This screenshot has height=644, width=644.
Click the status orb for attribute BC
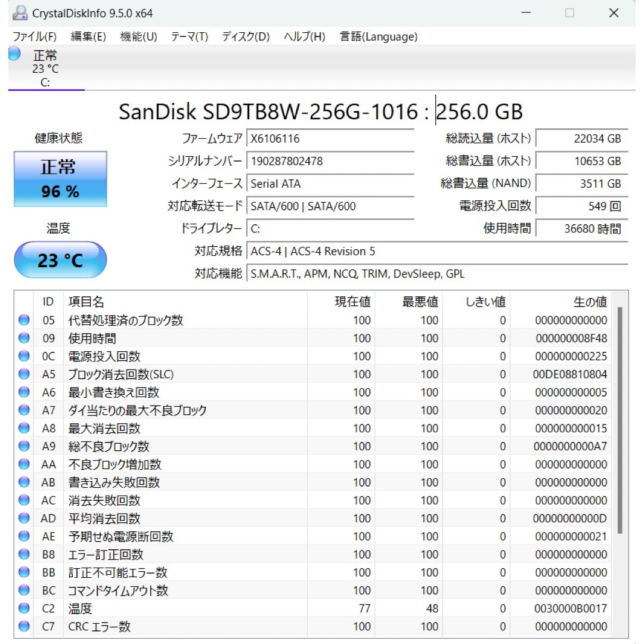24,590
